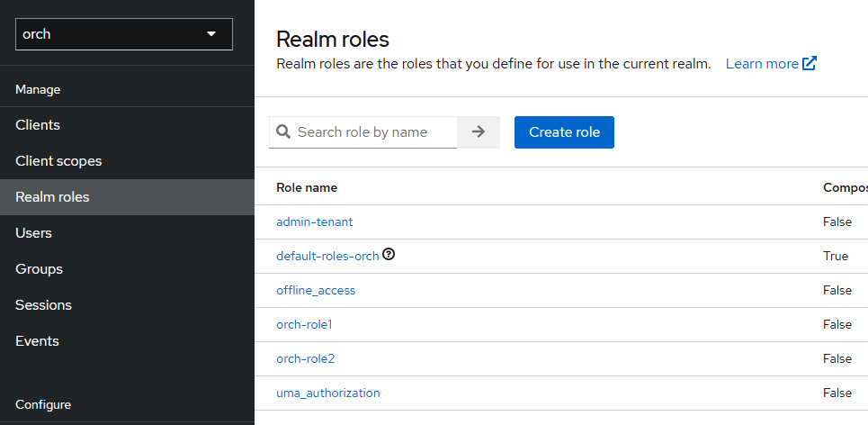Click the Search role by name field
868x425 pixels.
pos(373,132)
